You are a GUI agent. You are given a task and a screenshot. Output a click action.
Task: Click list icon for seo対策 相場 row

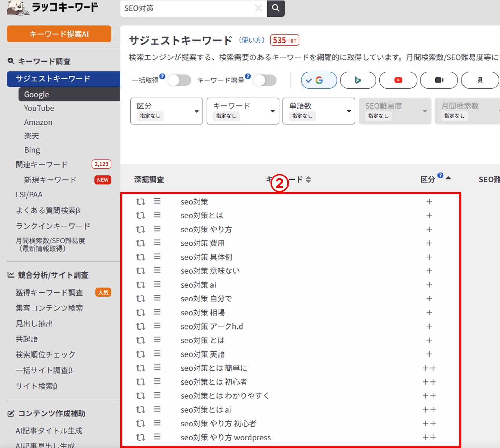pyautogui.click(x=157, y=312)
